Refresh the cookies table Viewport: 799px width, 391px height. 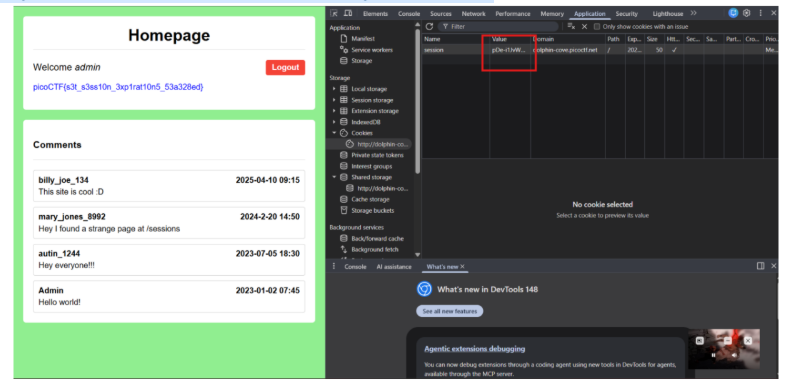coord(430,27)
